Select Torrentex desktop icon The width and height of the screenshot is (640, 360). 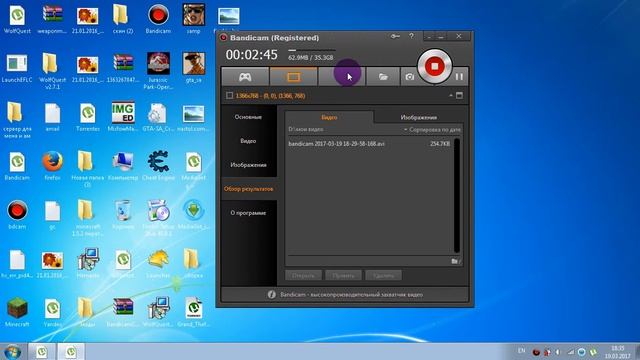pyautogui.click(x=87, y=118)
